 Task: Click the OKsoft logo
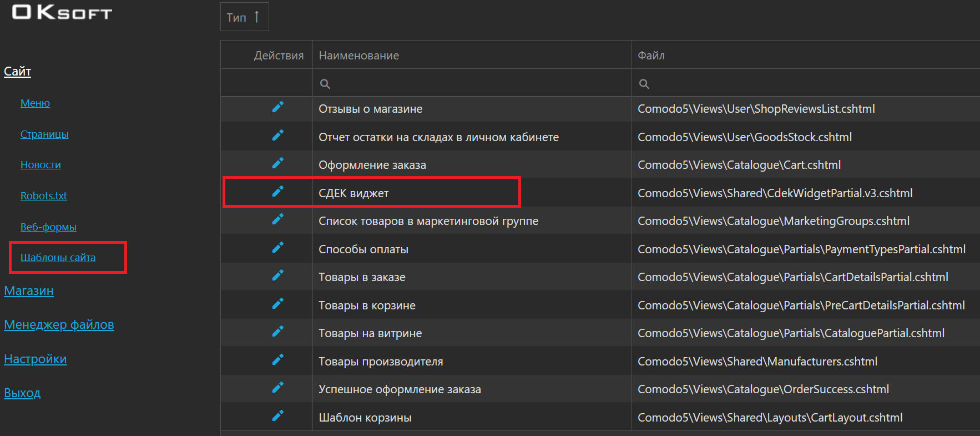[62, 12]
